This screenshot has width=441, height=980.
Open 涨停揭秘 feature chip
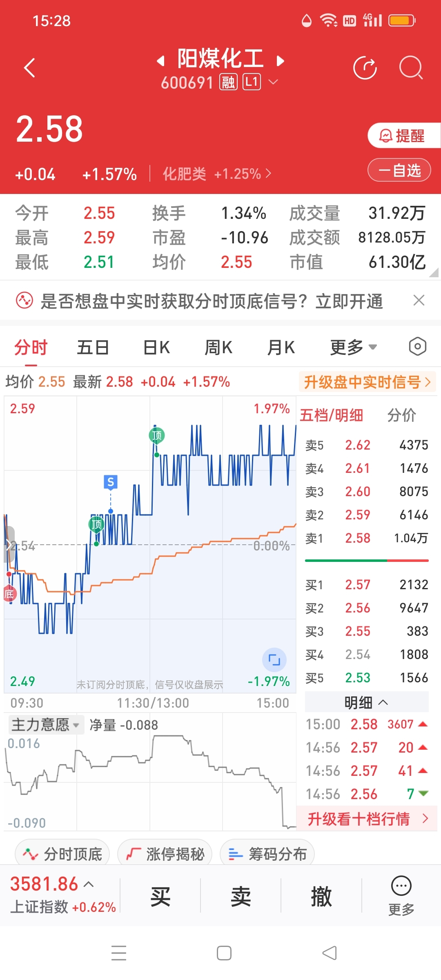pyautogui.click(x=165, y=854)
